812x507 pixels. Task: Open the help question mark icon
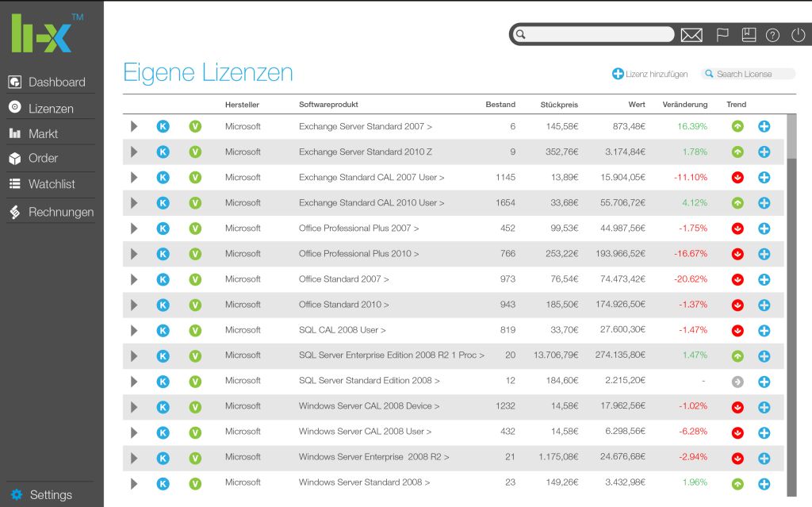tap(772, 35)
